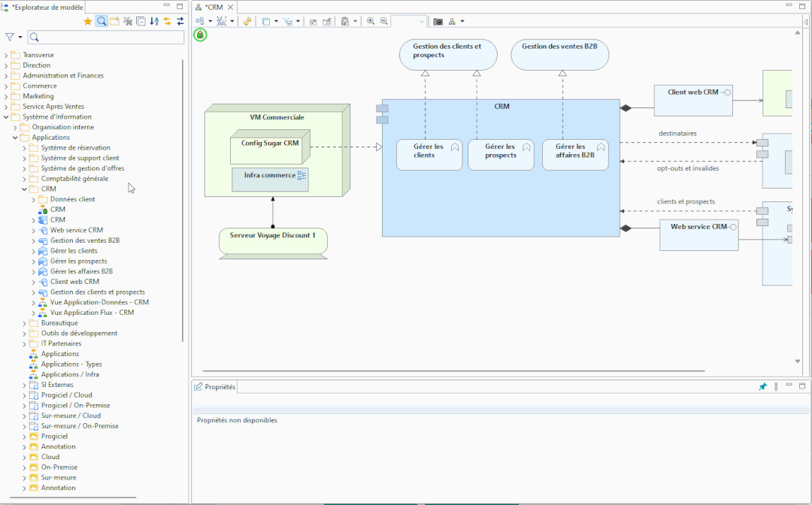This screenshot has width=812, height=505.
Task: Click the pin icon in Propriétés panel
Action: (x=763, y=386)
